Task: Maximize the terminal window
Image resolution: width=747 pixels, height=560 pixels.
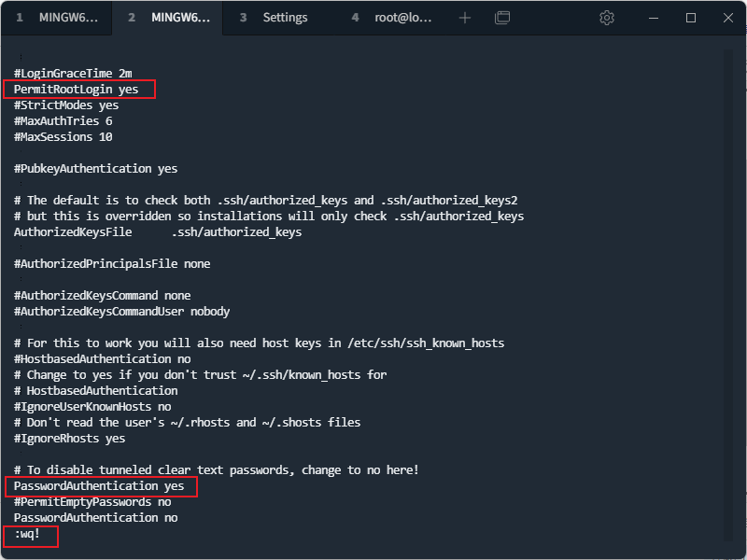Action: 691,18
